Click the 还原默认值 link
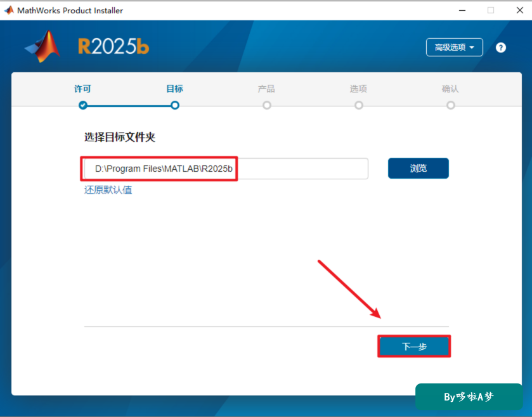 click(x=108, y=190)
